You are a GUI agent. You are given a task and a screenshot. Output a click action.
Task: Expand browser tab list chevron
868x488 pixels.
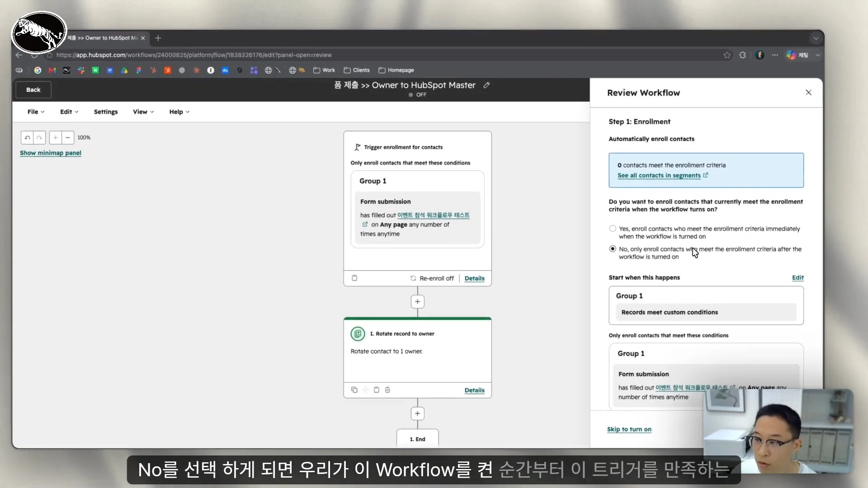(816, 38)
